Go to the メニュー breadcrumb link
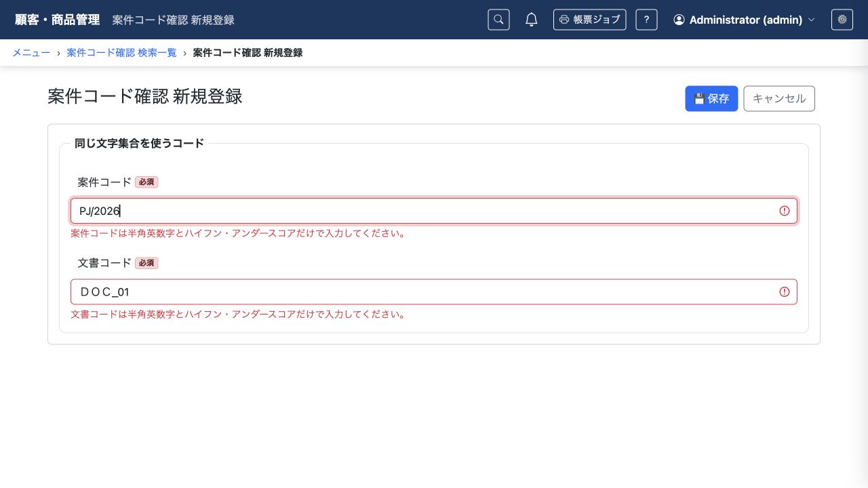Screen dimensions: 868x488 [x=31, y=52]
